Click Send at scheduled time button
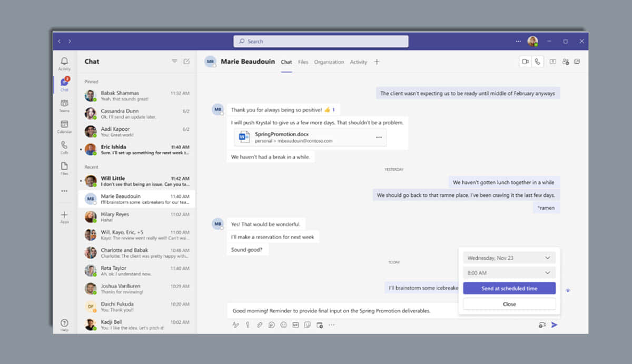 [509, 289]
